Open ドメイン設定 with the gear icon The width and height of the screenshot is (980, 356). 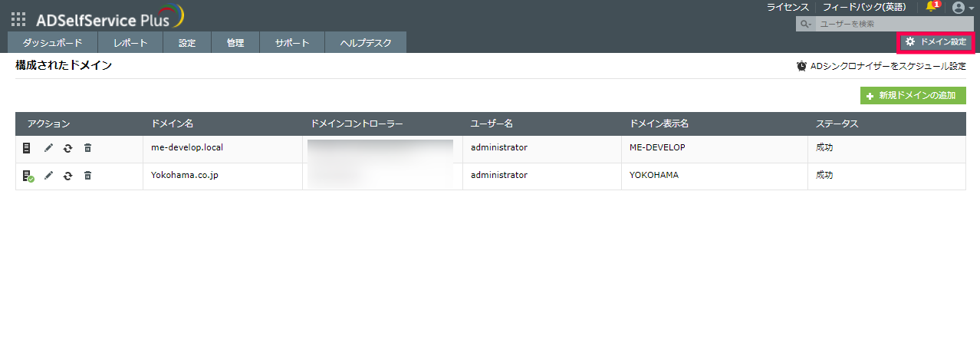pyautogui.click(x=936, y=42)
